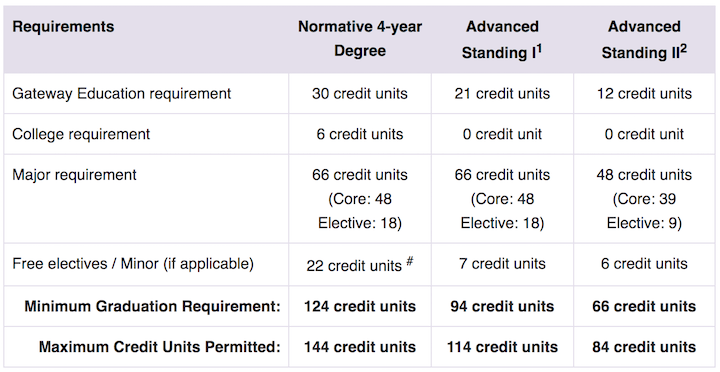Screen dimensions: 720x372
Task: Open footnote 2 superscript on Advanced Standing II
Action: point(683,49)
